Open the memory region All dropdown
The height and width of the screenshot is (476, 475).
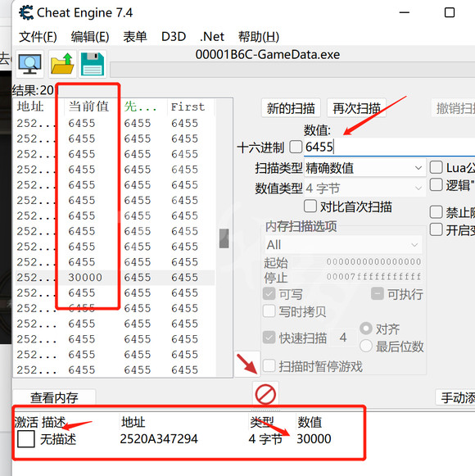[x=343, y=245]
